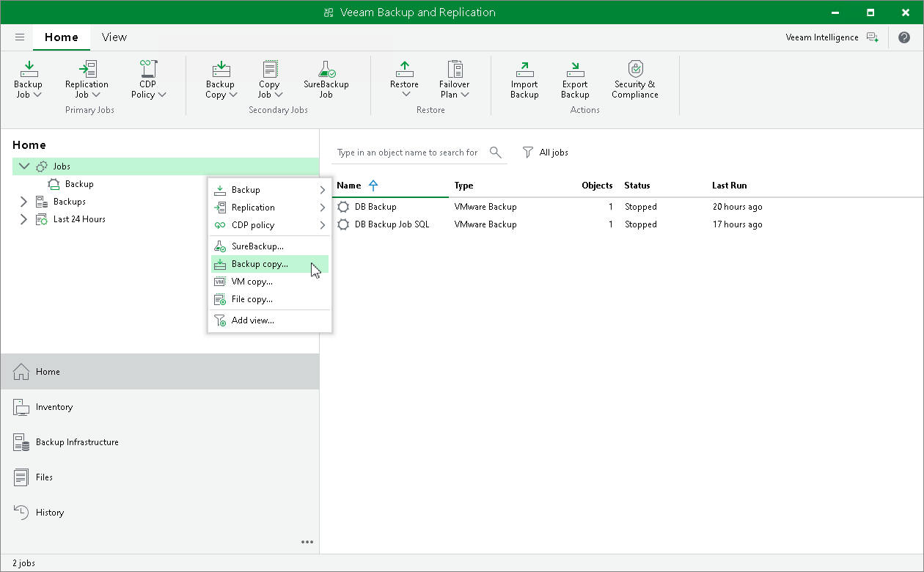This screenshot has width=924, height=572.
Task: Click the help question mark icon
Action: 904,37
